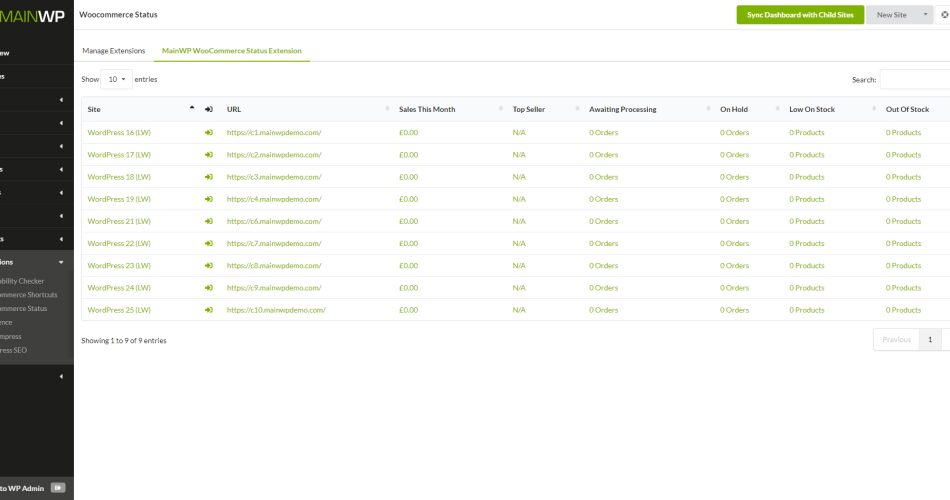Screen dimensions: 950x500
Task: Click the login icon for WordPress 23 (LW)
Action: click(208, 265)
